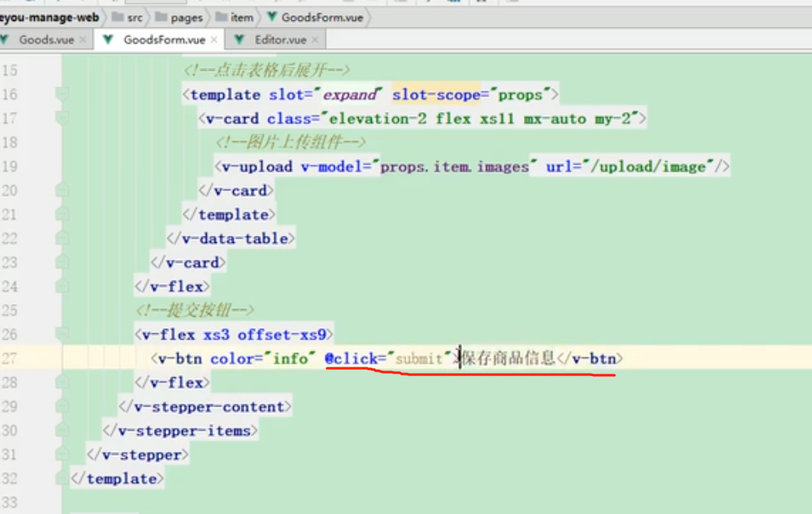
Task: Fold marker at closing v-card line 20
Action: coord(62,190)
